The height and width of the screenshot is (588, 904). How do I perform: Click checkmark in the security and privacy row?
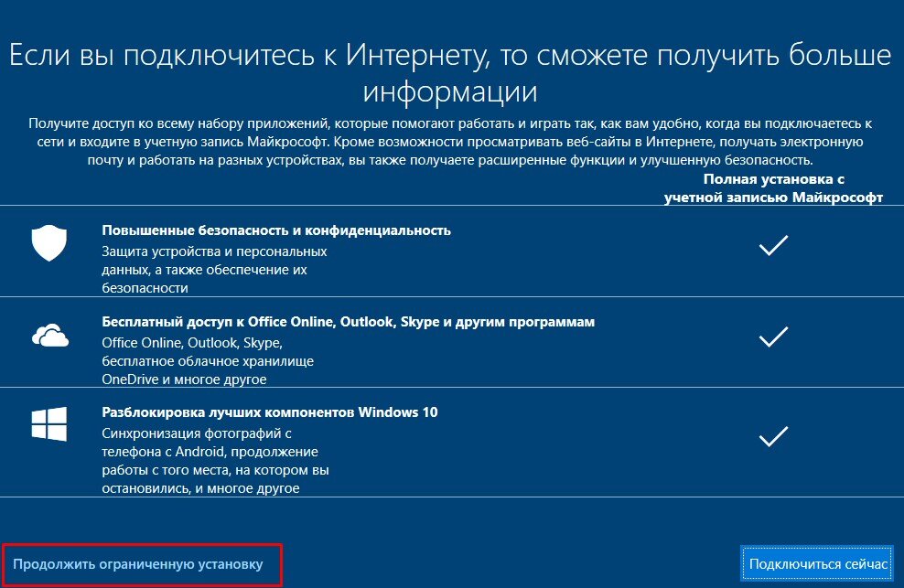coord(773,246)
